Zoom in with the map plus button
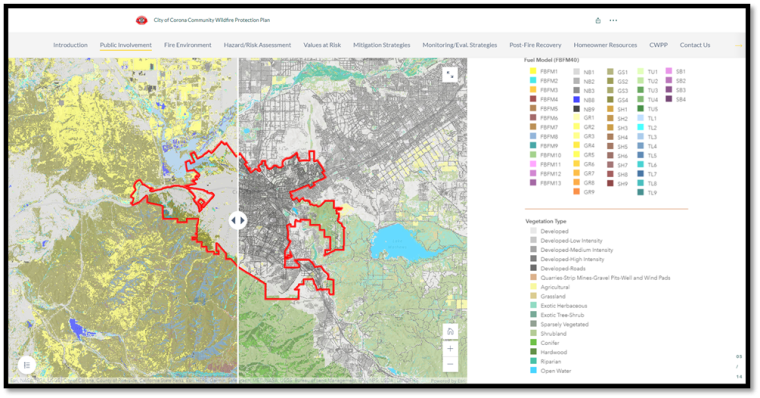The height and width of the screenshot is (398, 760). click(x=450, y=348)
